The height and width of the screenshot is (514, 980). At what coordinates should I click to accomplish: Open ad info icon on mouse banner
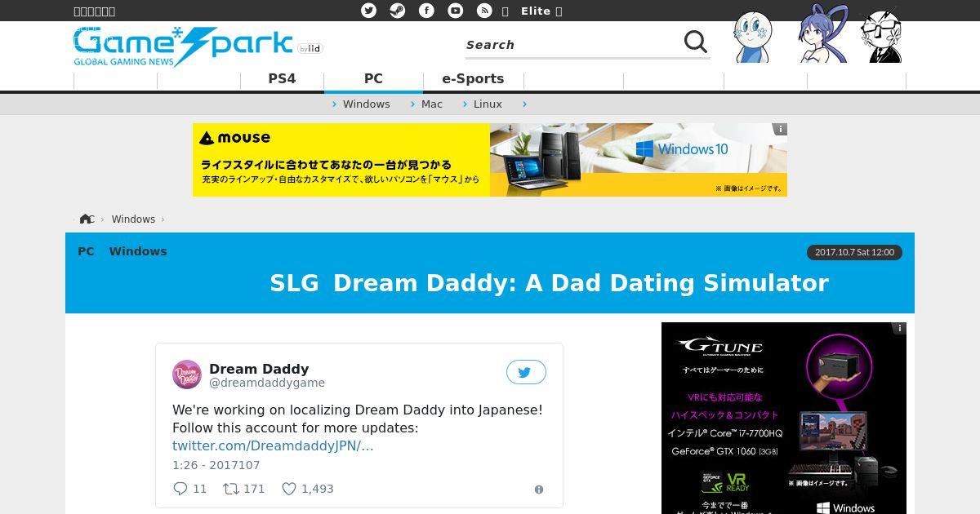pyautogui.click(x=780, y=129)
